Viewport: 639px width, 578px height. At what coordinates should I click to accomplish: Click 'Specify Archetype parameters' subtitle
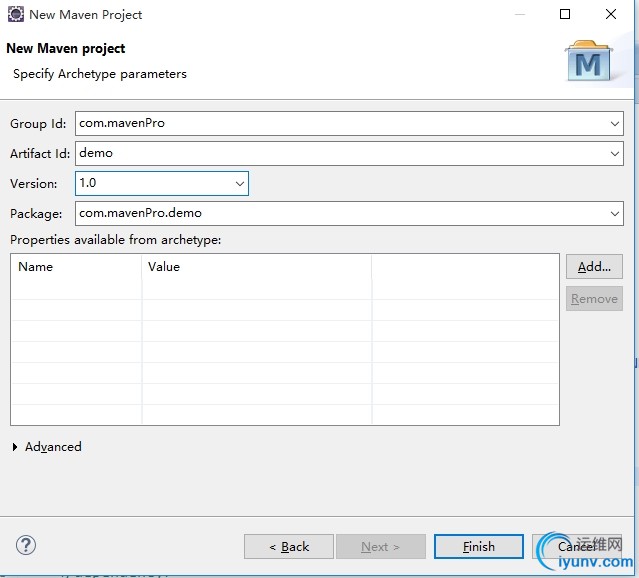100,74
